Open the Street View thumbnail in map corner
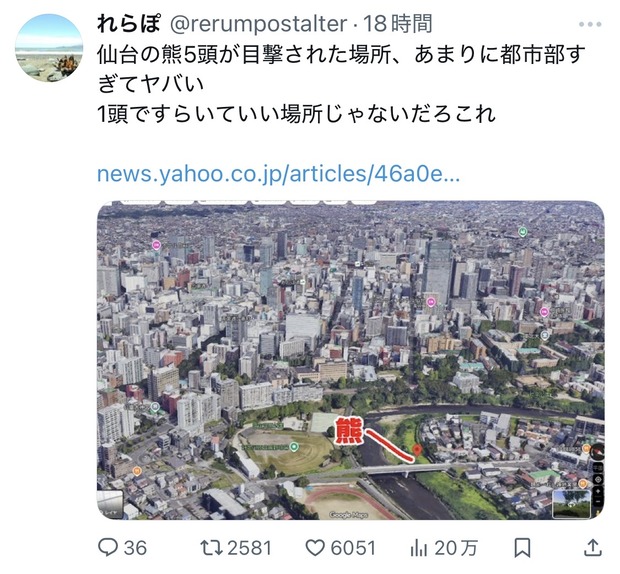Screen dimensions: 620x574 click(571, 503)
